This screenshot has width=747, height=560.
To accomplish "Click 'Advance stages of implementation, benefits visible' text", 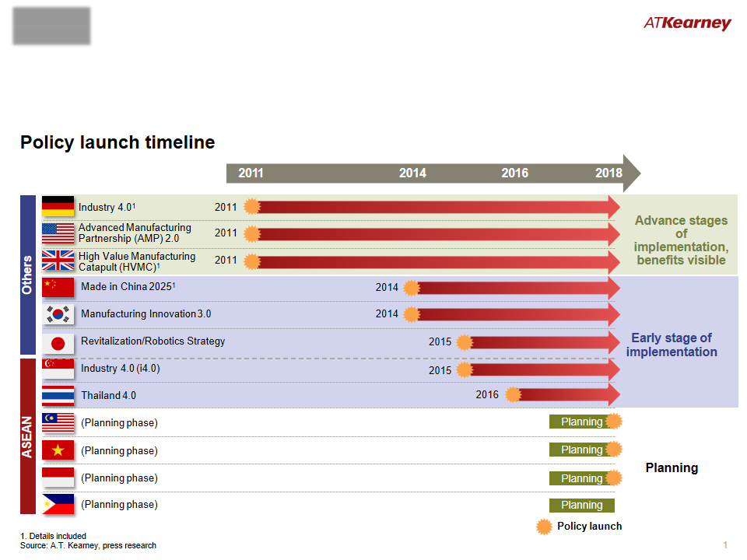I will (x=682, y=240).
